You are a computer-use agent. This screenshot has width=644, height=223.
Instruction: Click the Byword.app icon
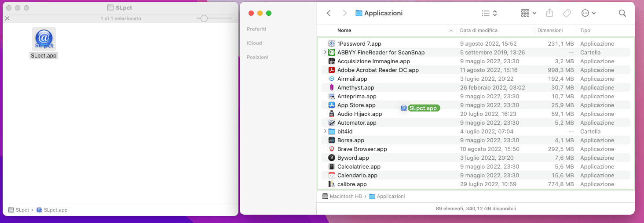click(332, 158)
